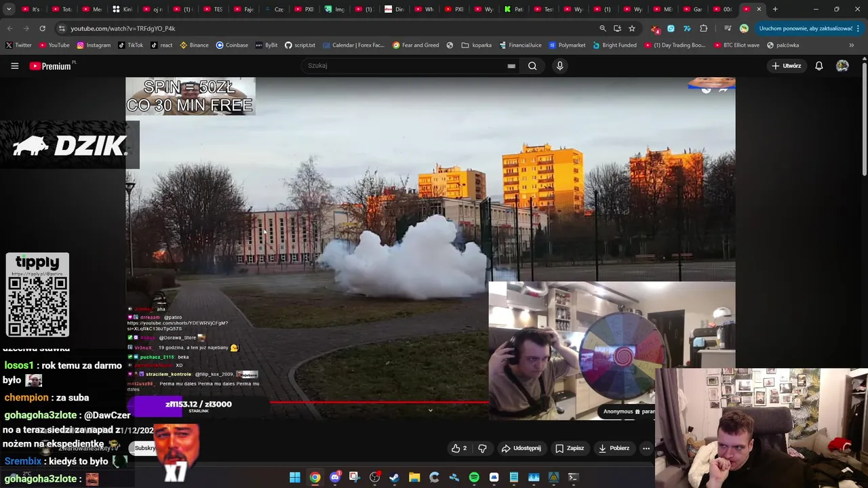Viewport: 868px width, 488px height.
Task: Open YouTube notifications bell
Action: click(x=818, y=66)
